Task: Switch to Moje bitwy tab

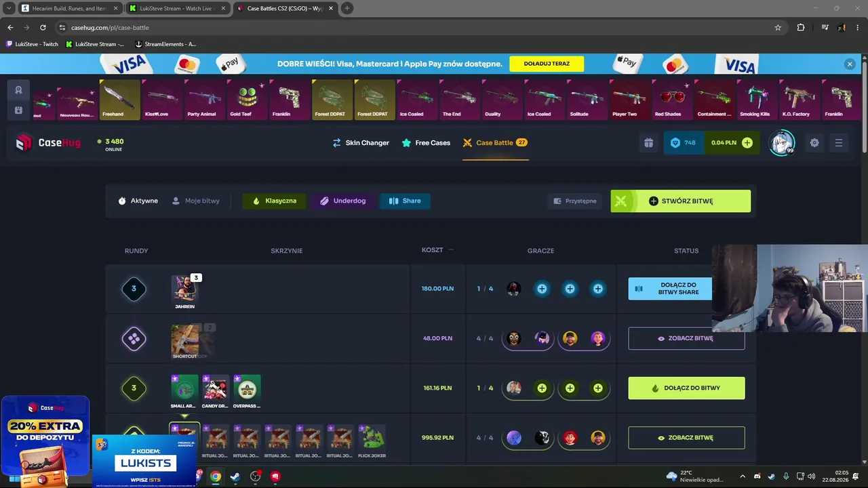Action: 196,201
